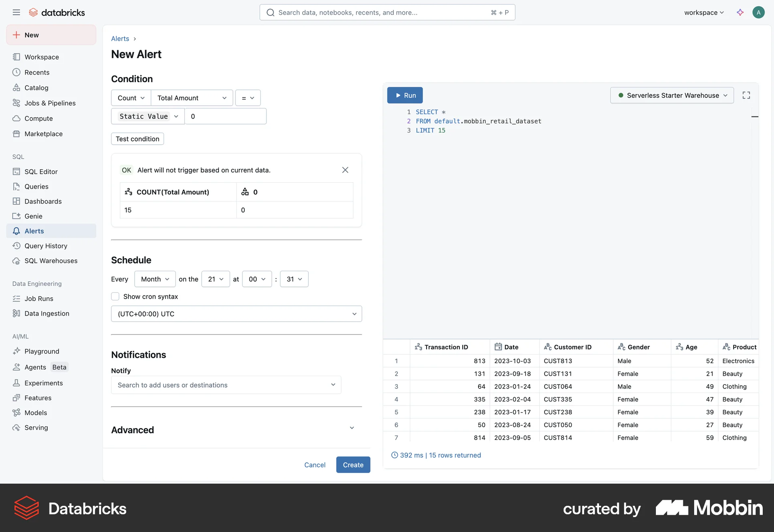Image resolution: width=774 pixels, height=532 pixels.
Task: Expand the Advanced section
Action: point(352,428)
